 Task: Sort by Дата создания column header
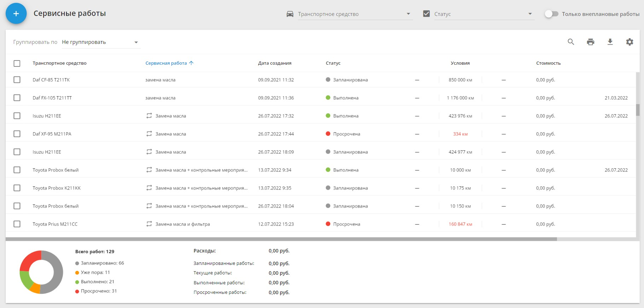pyautogui.click(x=274, y=63)
